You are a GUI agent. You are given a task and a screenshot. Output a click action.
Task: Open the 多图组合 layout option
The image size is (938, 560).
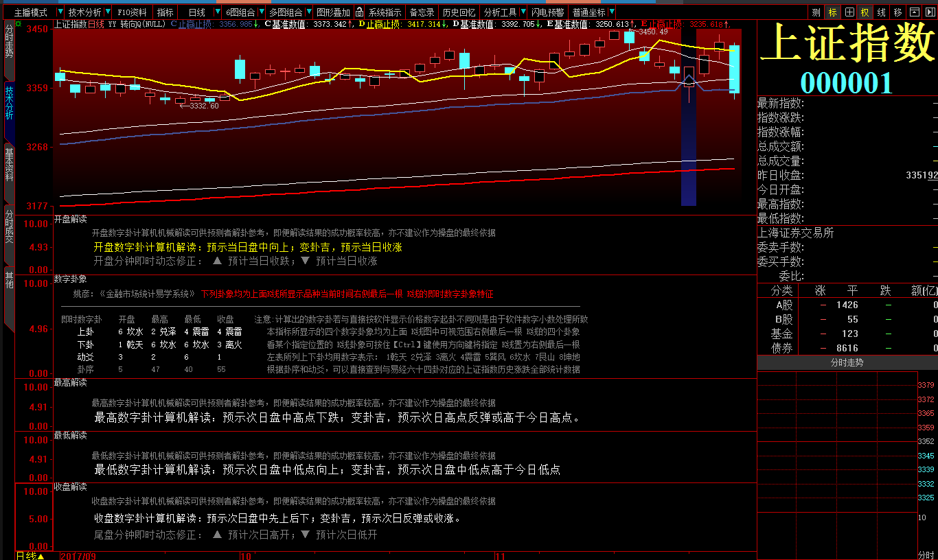pyautogui.click(x=285, y=12)
